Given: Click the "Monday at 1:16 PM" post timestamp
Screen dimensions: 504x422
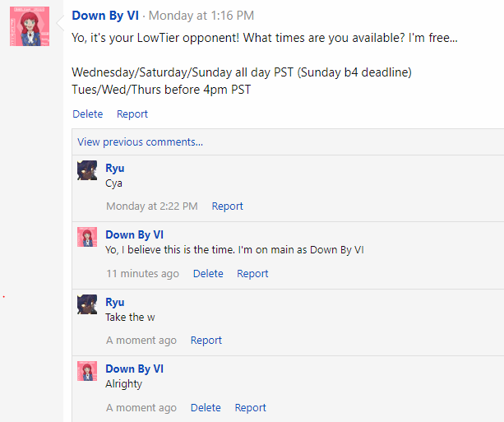Looking at the screenshot, I should (x=201, y=16).
